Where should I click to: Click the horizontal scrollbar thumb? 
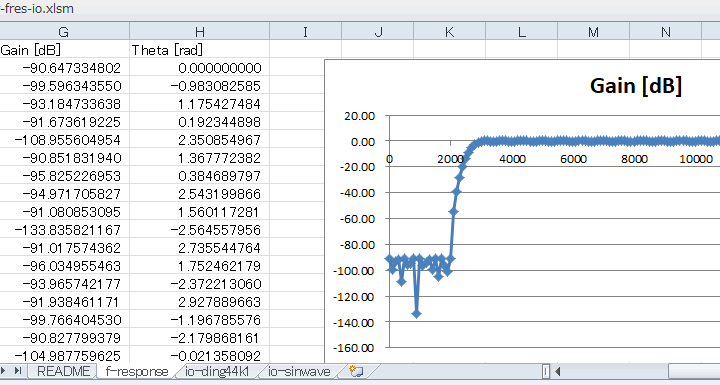[693, 371]
